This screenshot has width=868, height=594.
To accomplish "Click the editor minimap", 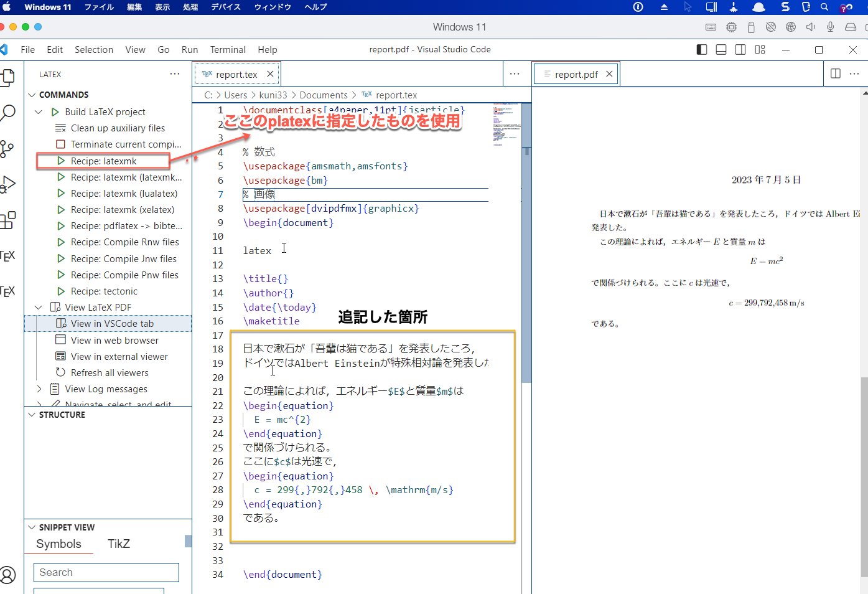I will click(x=507, y=125).
